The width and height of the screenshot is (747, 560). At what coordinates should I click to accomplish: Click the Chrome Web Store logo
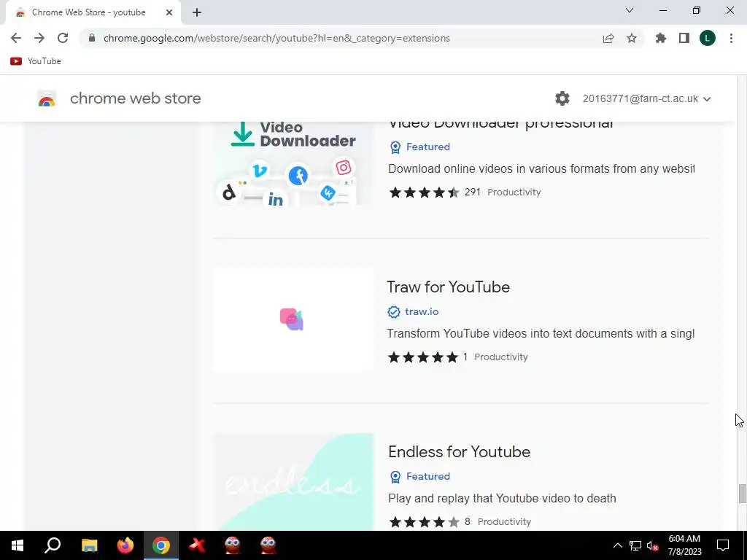click(x=47, y=98)
